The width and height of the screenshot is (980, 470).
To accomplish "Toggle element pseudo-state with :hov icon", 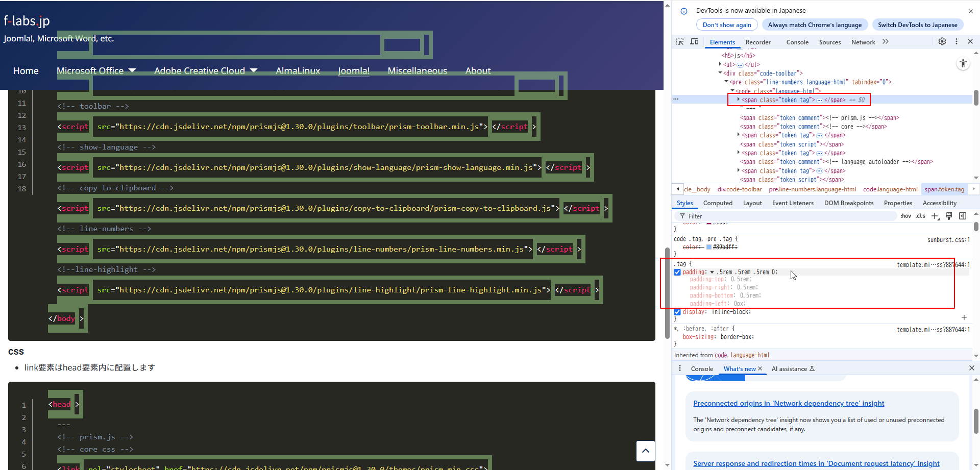I will click(906, 216).
